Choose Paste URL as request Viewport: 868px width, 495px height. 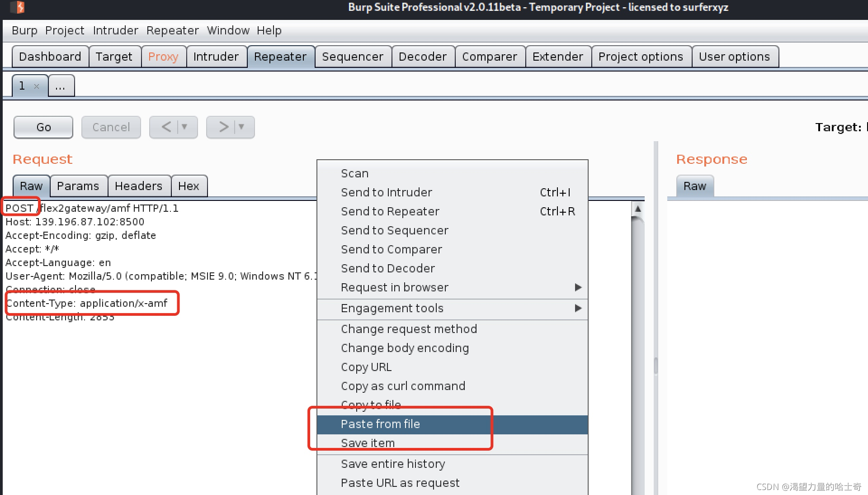click(452, 483)
